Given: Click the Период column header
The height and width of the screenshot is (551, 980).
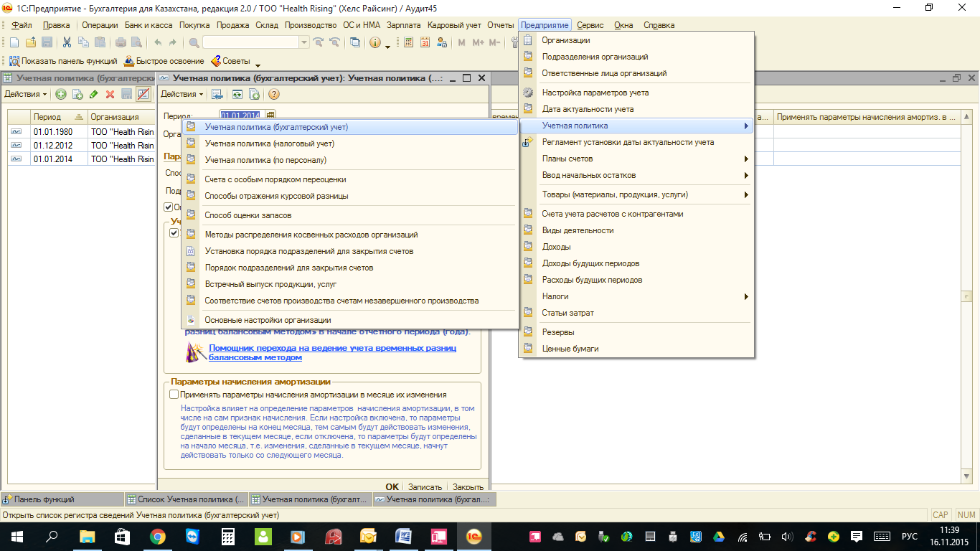Looking at the screenshot, I should point(57,117).
